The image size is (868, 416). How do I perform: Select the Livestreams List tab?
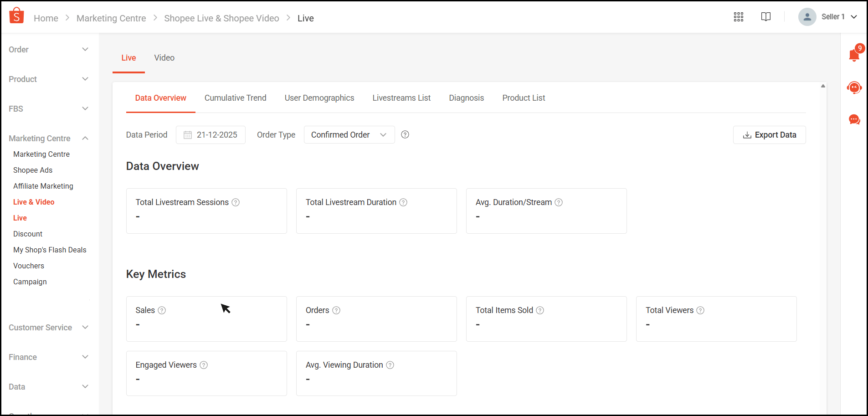tap(401, 98)
